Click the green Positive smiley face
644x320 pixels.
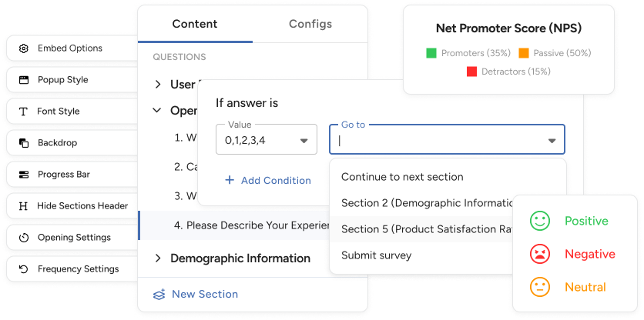pyautogui.click(x=539, y=221)
